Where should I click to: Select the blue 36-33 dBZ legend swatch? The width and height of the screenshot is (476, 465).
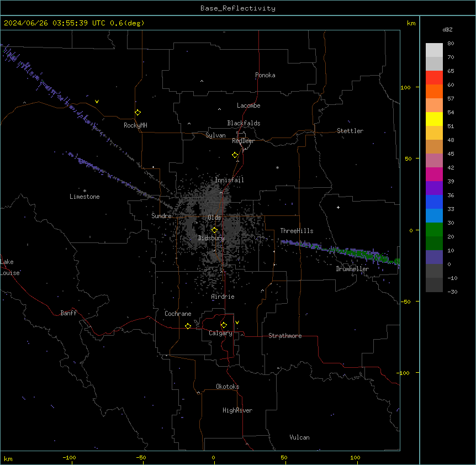(x=434, y=202)
